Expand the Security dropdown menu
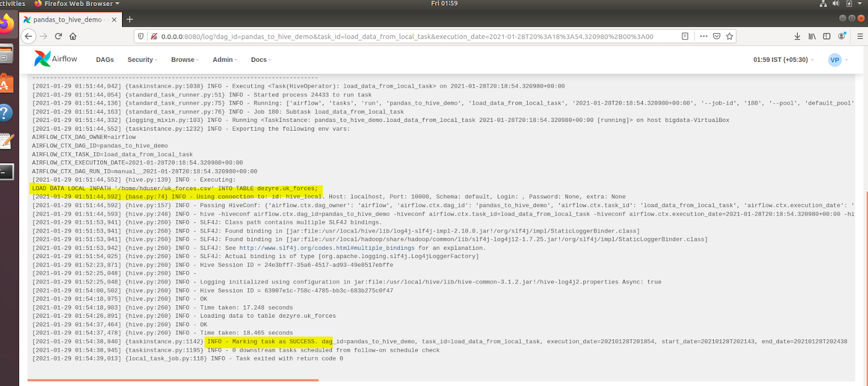 (x=142, y=60)
